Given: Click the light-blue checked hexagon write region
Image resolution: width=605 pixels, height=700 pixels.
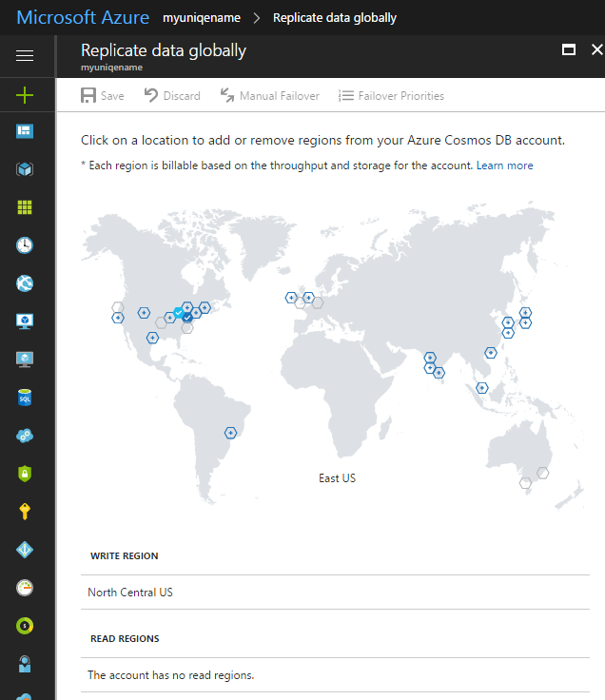Looking at the screenshot, I should [x=179, y=313].
